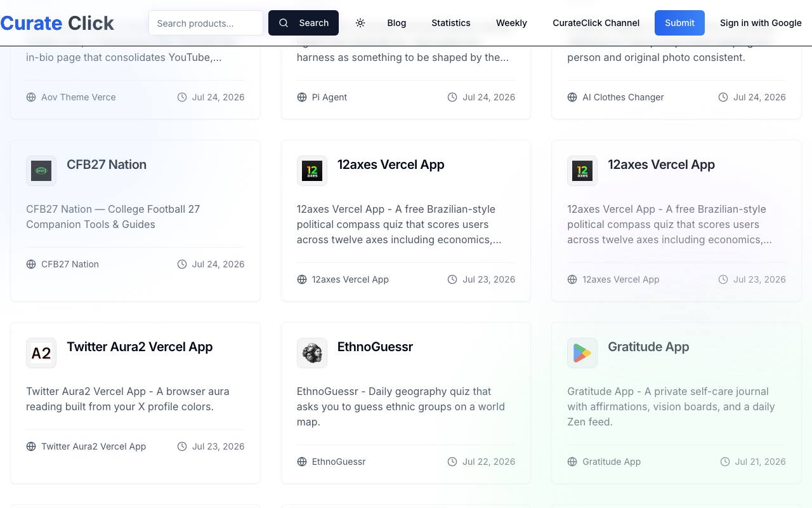Click the blue Submit button
This screenshot has width=812, height=508.
click(679, 23)
